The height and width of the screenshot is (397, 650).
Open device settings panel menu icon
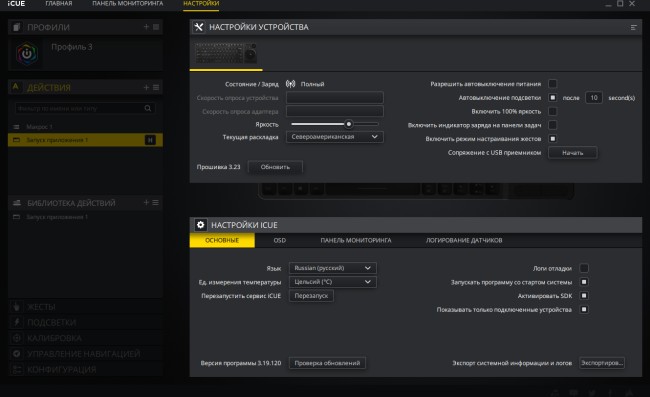633,27
